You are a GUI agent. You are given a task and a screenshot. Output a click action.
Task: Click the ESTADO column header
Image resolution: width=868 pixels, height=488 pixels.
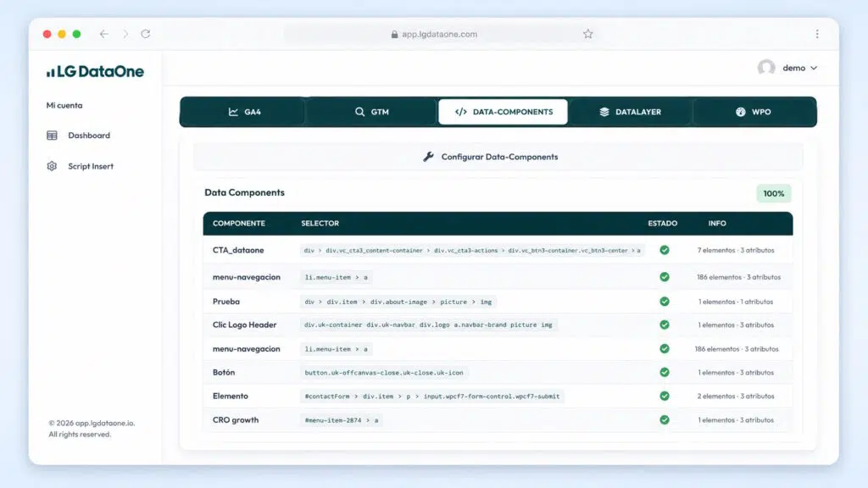[x=663, y=223]
